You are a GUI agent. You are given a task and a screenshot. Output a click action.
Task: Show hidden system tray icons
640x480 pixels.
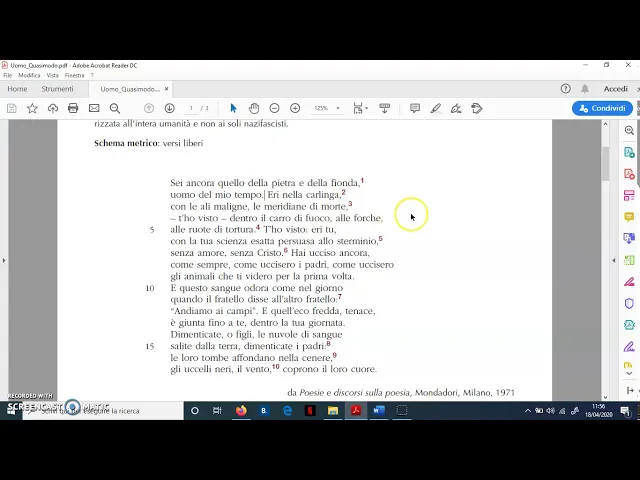pyautogui.click(x=528, y=411)
